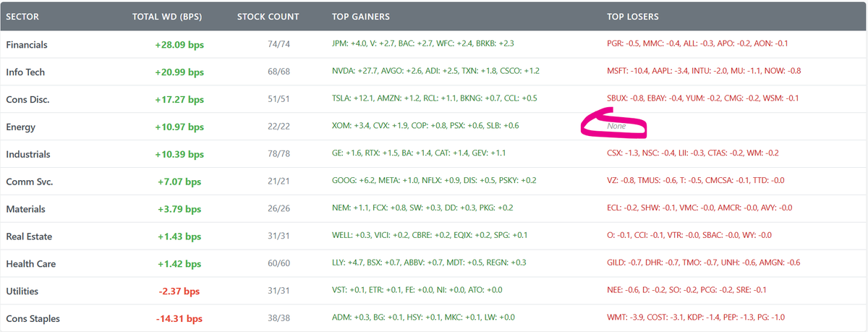Click the -2.37 bps value
Viewport: 868px width, 332px height.
(179, 291)
